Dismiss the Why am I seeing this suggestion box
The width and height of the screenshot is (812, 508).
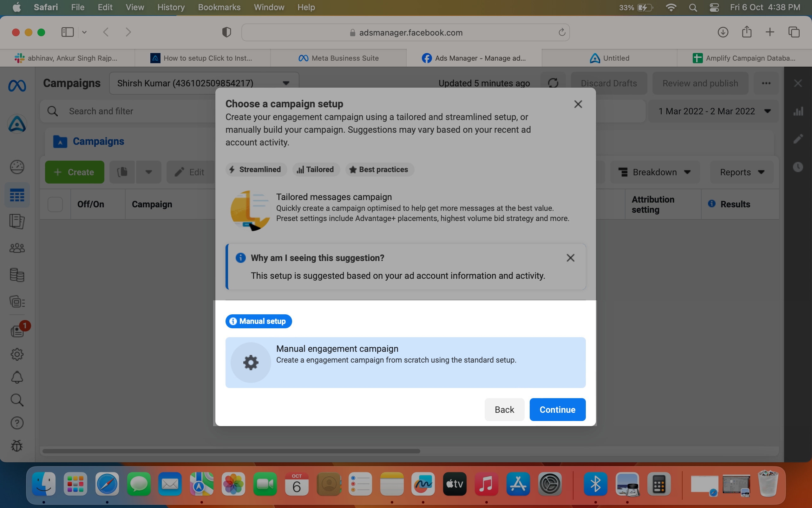click(570, 258)
